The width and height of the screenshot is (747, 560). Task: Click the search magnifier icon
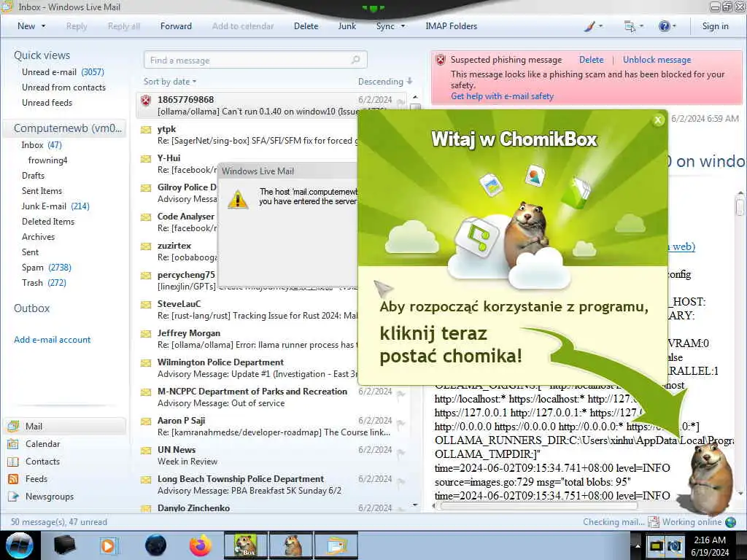355,60
